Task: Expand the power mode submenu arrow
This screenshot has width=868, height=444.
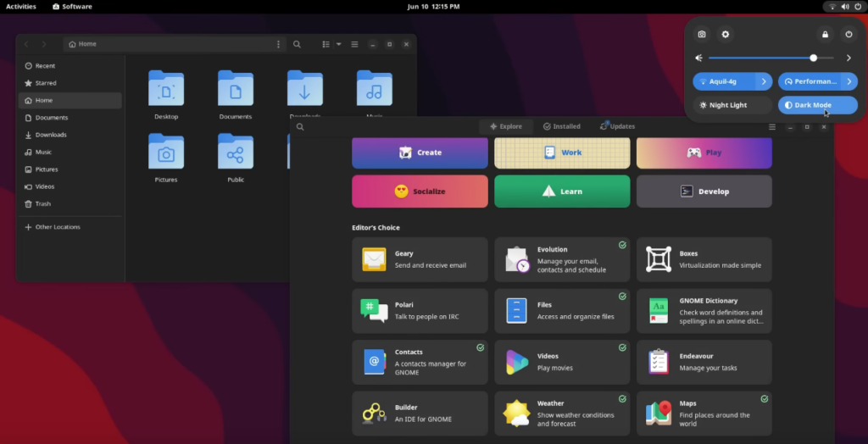Action: [849, 81]
